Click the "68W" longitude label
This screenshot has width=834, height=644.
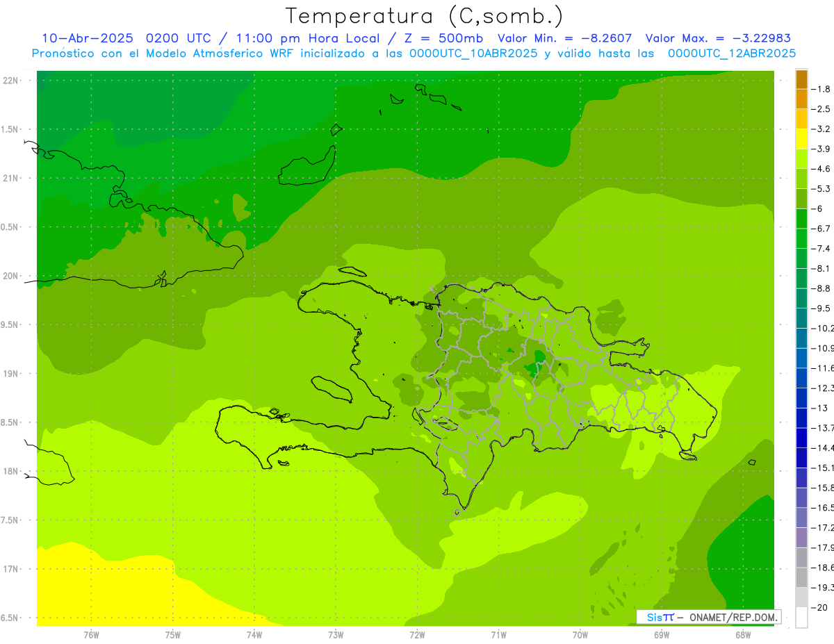743,634
